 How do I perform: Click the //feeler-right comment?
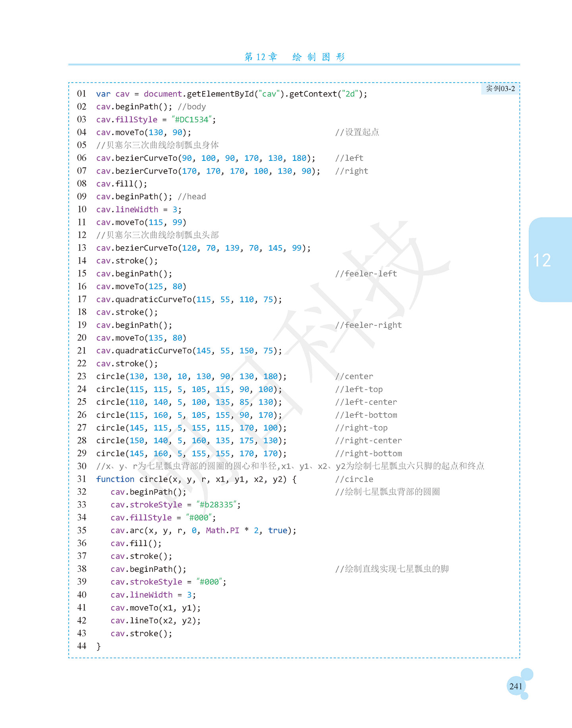[368, 325]
